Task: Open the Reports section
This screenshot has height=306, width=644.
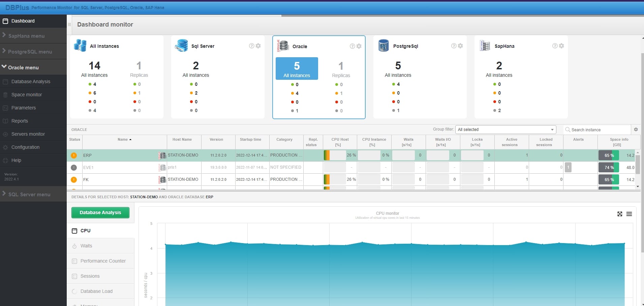Action: (20, 121)
